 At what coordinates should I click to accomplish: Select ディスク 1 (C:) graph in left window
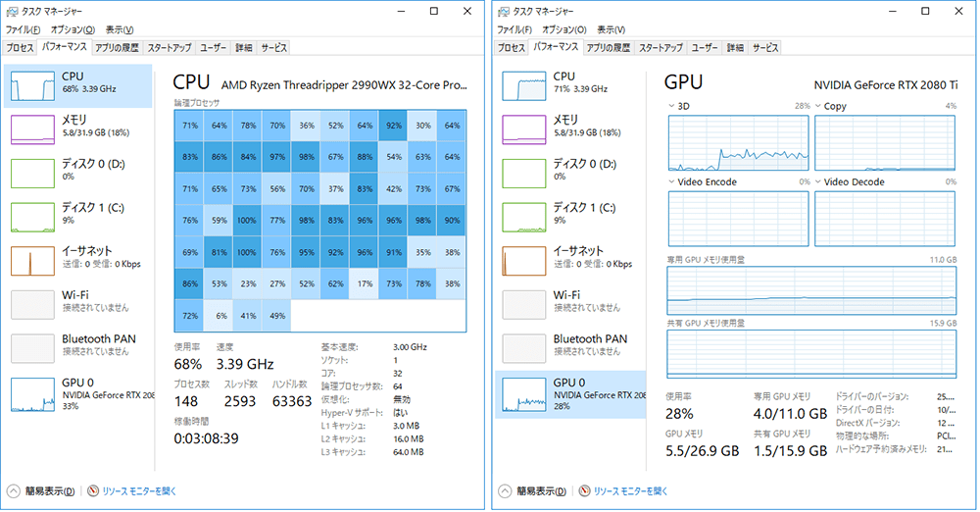click(32, 217)
